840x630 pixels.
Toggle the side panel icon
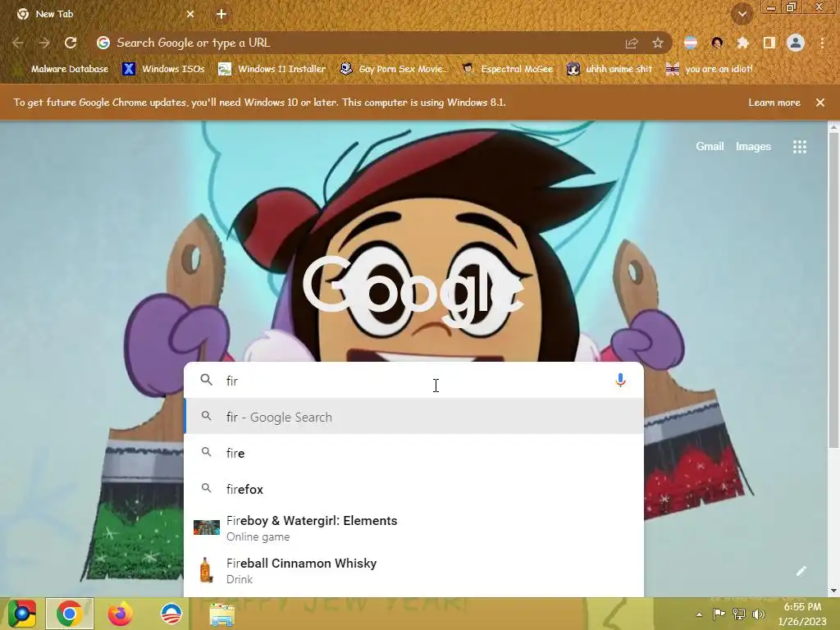(x=769, y=43)
